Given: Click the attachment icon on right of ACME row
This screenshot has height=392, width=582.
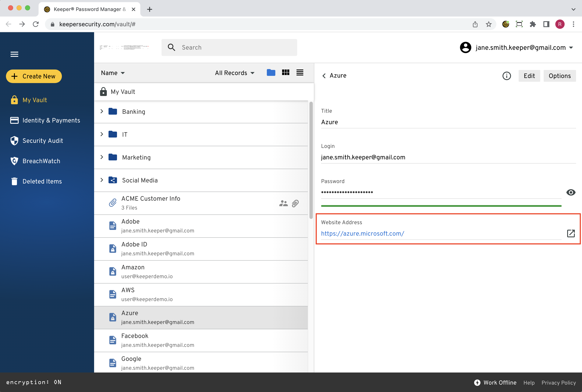Looking at the screenshot, I should point(295,203).
